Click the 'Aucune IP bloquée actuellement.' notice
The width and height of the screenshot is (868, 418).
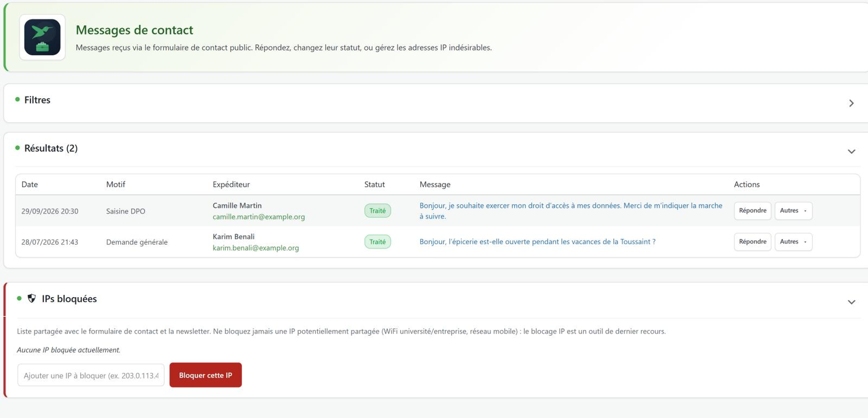coord(69,350)
